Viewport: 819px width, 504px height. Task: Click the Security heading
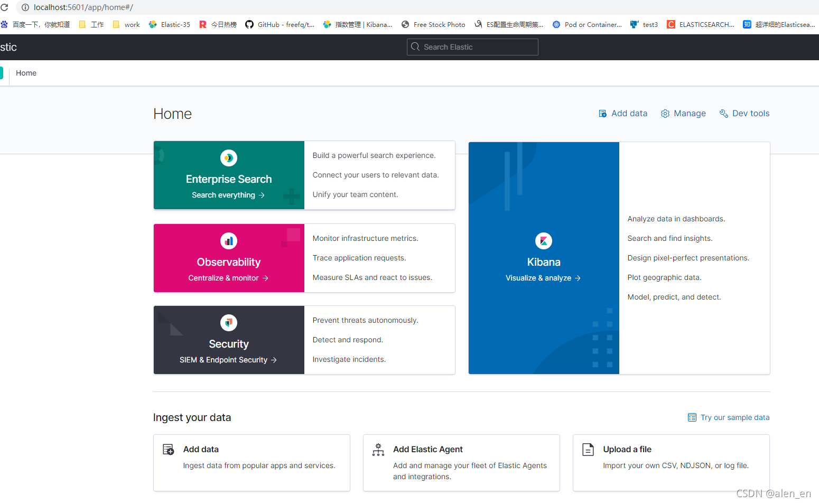(229, 344)
